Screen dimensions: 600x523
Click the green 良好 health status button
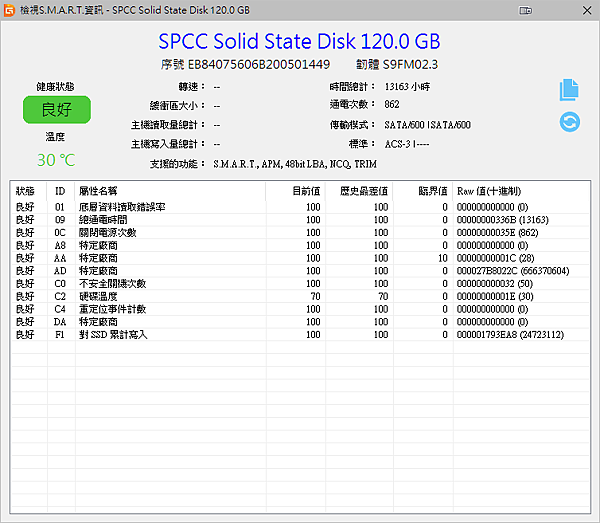click(x=57, y=110)
